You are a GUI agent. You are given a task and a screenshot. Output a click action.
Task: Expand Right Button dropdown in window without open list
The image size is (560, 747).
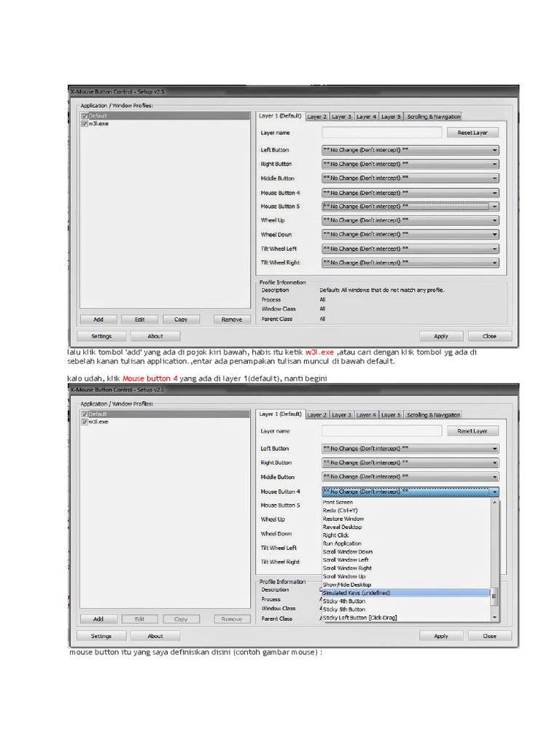(410, 164)
